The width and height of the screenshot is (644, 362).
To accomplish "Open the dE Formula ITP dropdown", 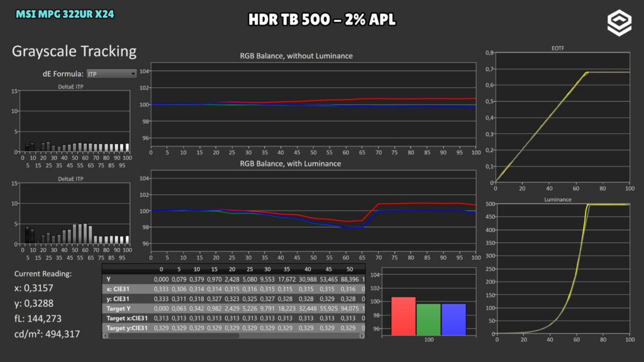I will (x=111, y=74).
